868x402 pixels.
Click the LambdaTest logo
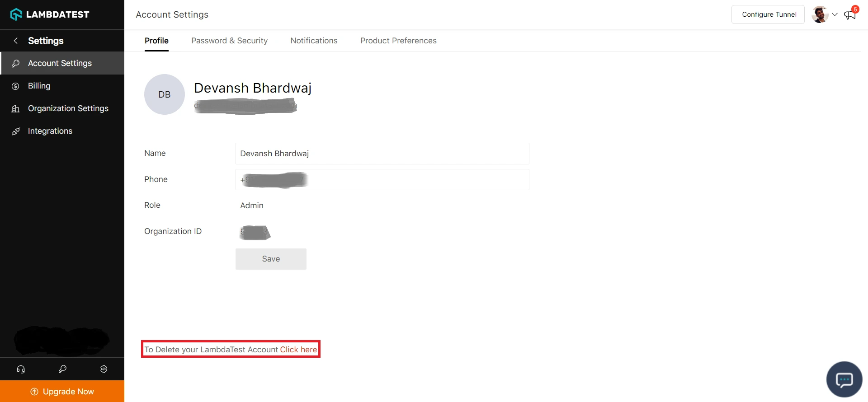[50, 14]
